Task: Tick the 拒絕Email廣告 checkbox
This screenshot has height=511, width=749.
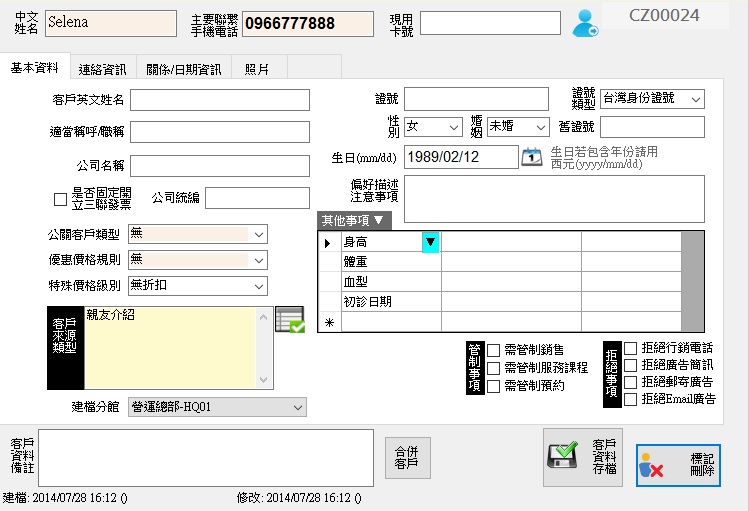Action: [630, 400]
